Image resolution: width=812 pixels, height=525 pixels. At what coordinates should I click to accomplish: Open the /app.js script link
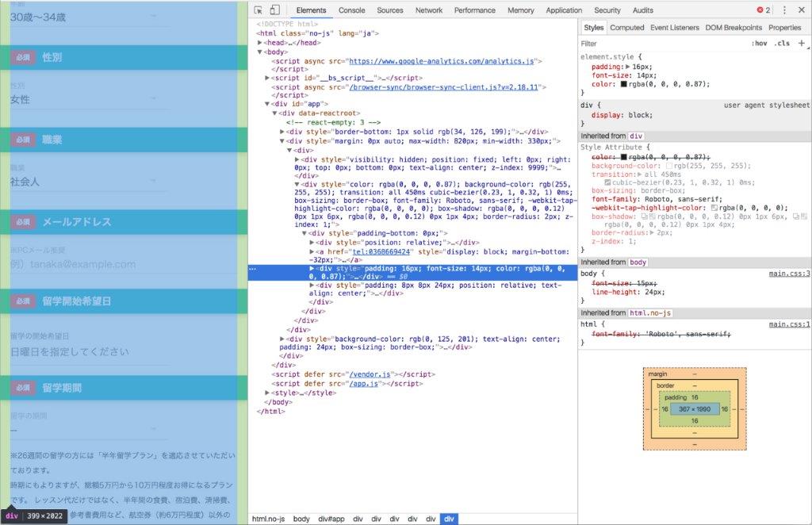(363, 383)
